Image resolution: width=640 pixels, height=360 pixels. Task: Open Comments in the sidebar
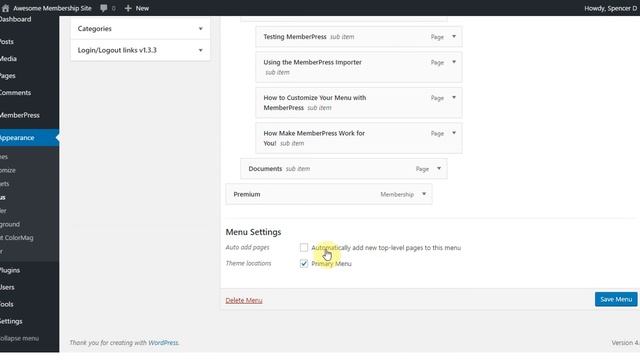tap(16, 93)
